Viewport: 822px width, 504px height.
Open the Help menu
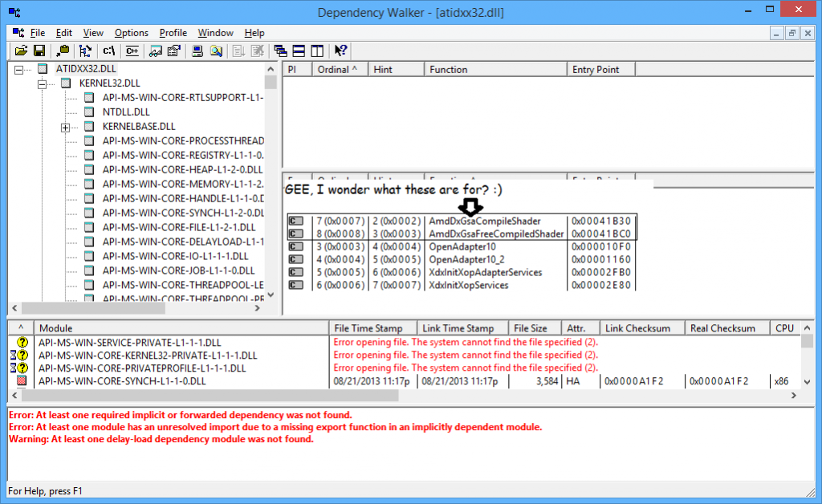coord(254,32)
